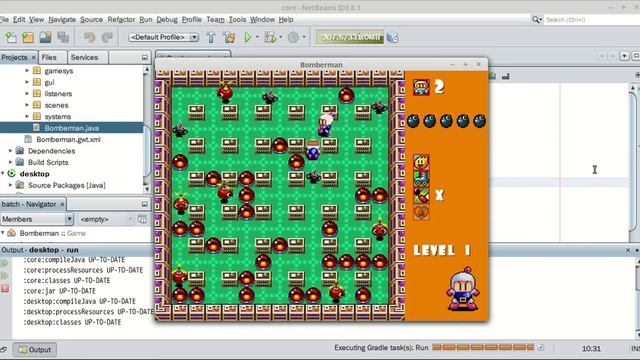Expand Source Packages [Java] node
Image resolution: width=640 pixels, height=360 pixels.
[10, 185]
